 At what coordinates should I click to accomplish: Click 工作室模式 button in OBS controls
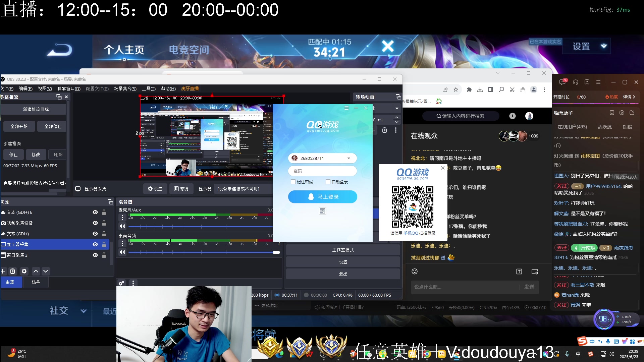(343, 250)
